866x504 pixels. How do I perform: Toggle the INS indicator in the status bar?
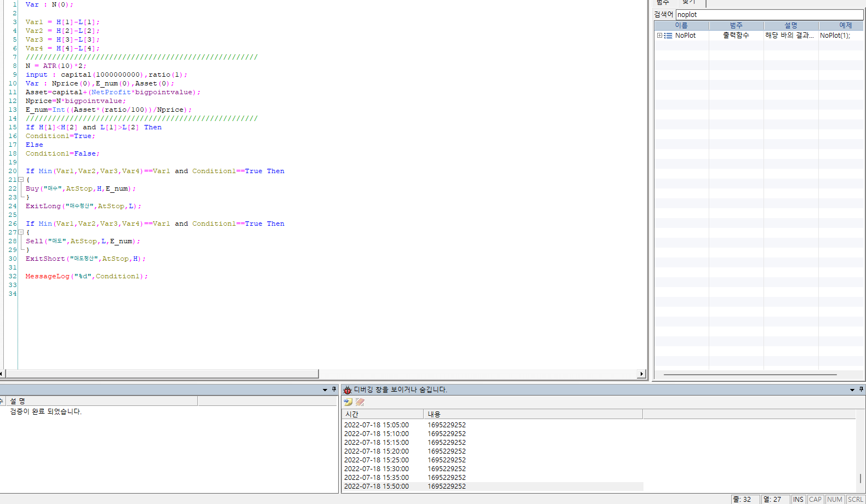click(x=798, y=499)
